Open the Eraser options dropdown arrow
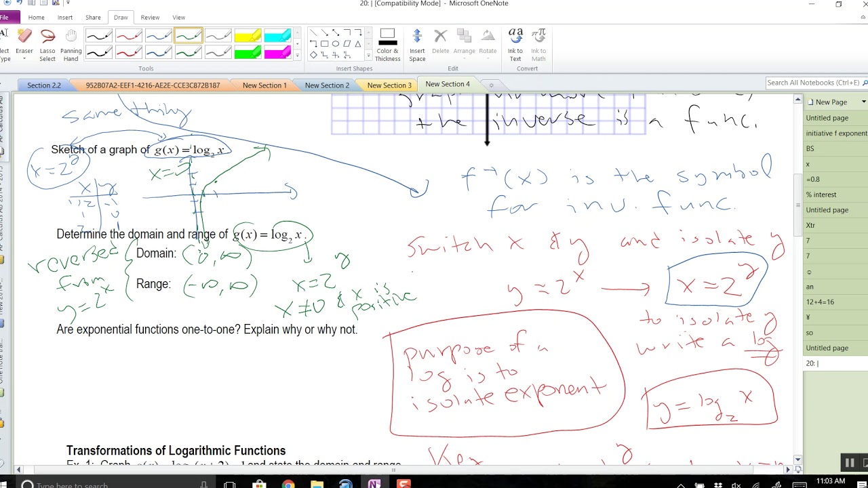868x488 pixels. click(24, 60)
